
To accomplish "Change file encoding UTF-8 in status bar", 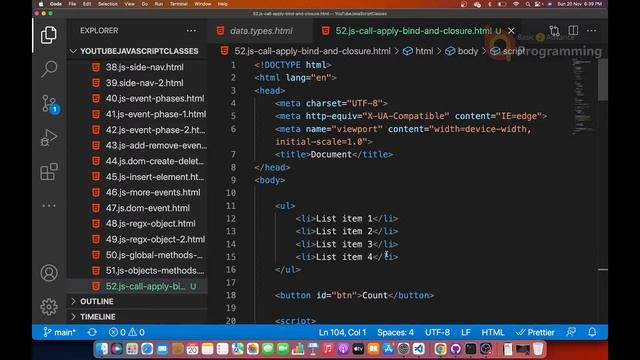I will pyautogui.click(x=438, y=332).
